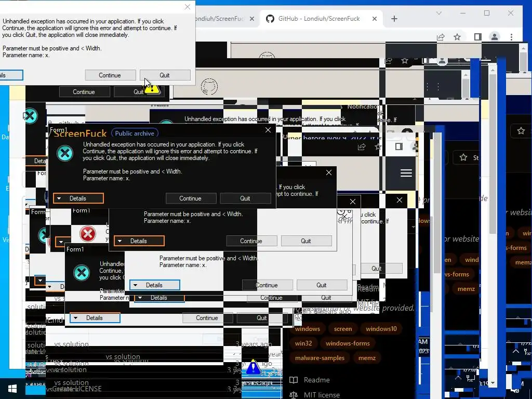Bookmark this page with the star icon
The image size is (532, 399).
point(457,37)
